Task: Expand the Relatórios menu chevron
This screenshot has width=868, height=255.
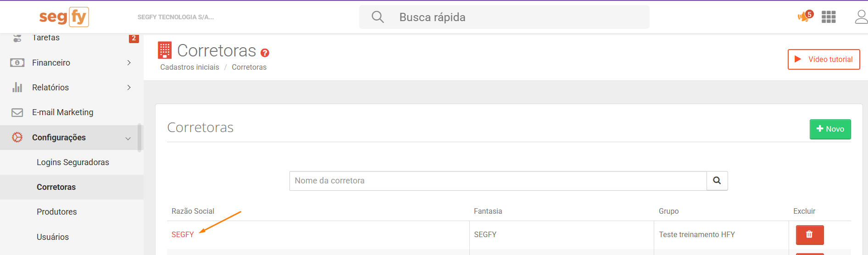Action: 129,87
